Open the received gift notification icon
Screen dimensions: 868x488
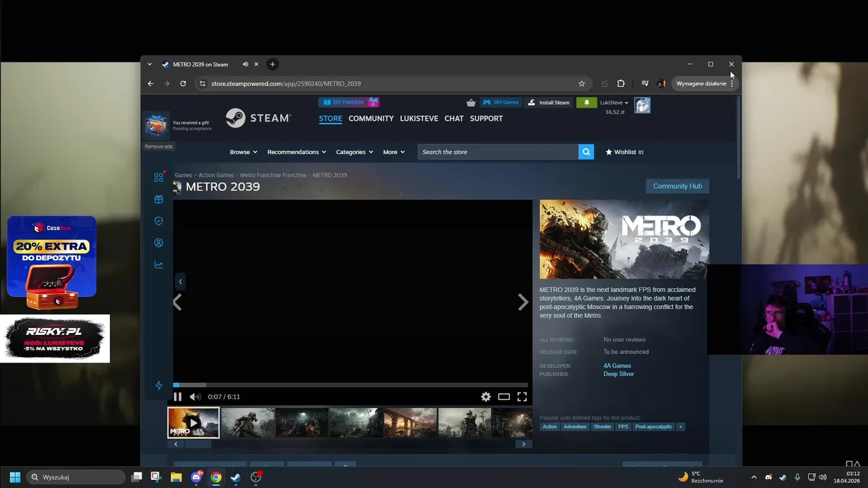coord(156,125)
